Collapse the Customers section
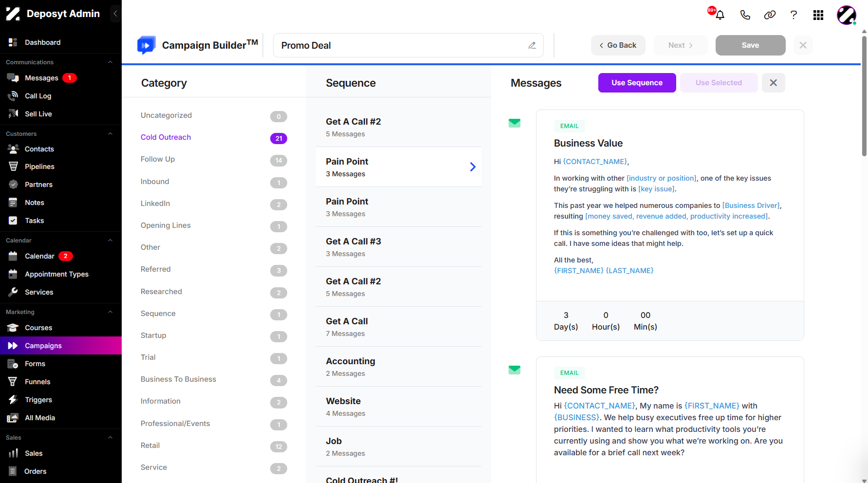The image size is (868, 483). pyautogui.click(x=110, y=134)
